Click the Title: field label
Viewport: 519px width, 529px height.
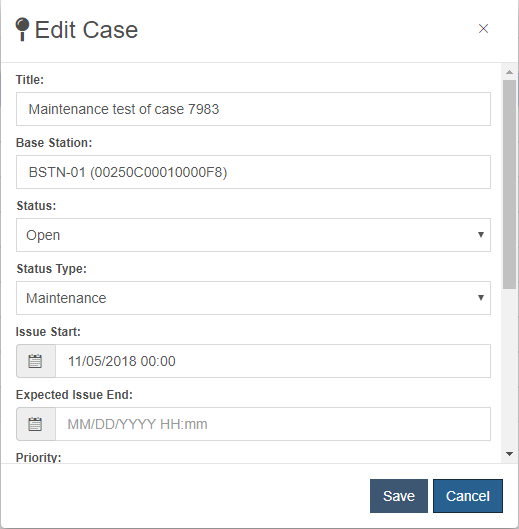coord(30,80)
